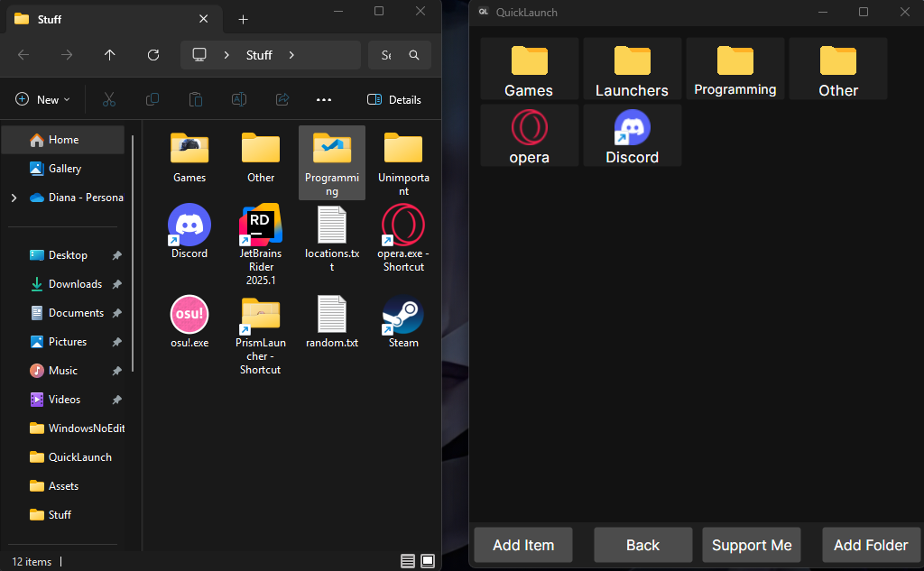Select the opera.exe - Shortcut file

click(x=403, y=239)
